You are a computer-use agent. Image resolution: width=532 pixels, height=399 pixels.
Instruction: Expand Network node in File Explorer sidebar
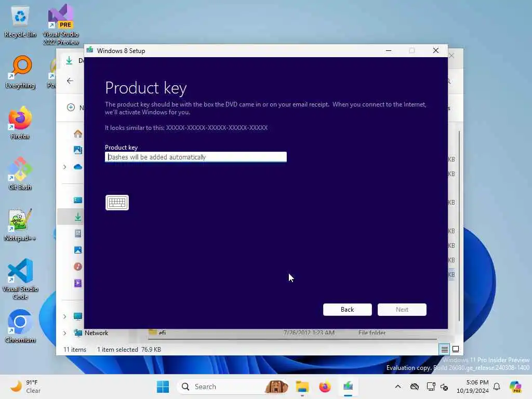point(64,333)
